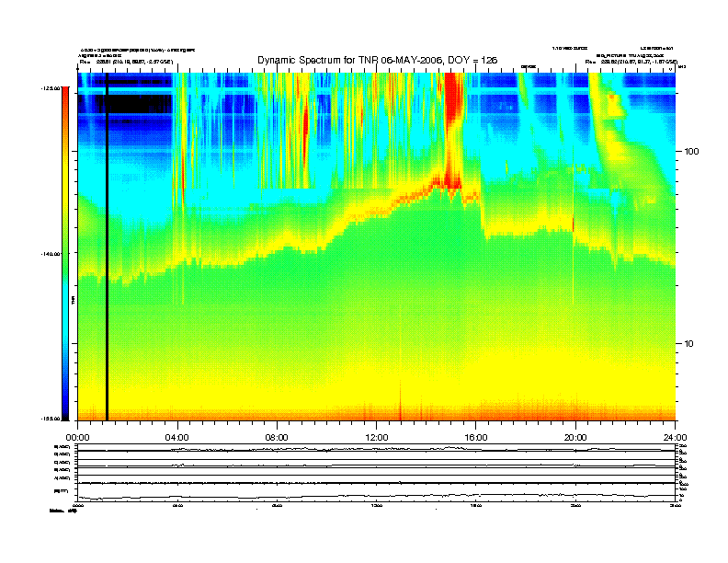Click the 08:00 time axis label
Viewport: 728px width, 563px height.
tap(277, 438)
